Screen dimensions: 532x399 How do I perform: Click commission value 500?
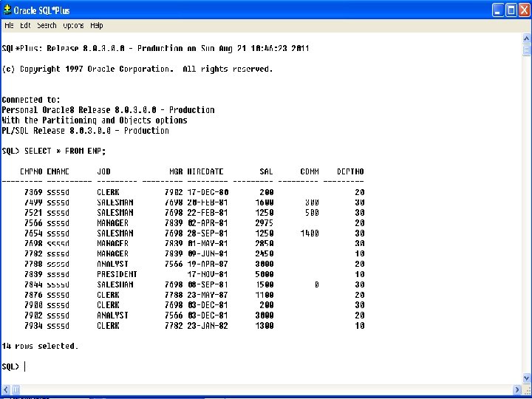(x=312, y=213)
